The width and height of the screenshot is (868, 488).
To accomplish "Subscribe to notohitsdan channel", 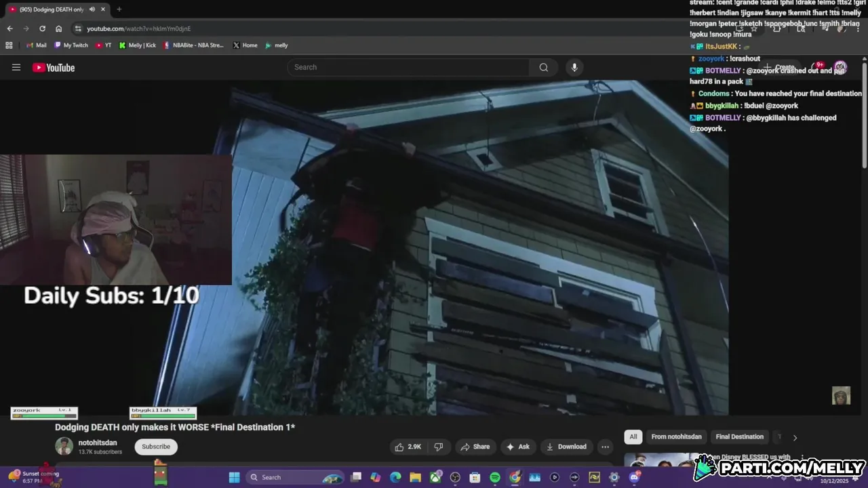I will coord(156,447).
